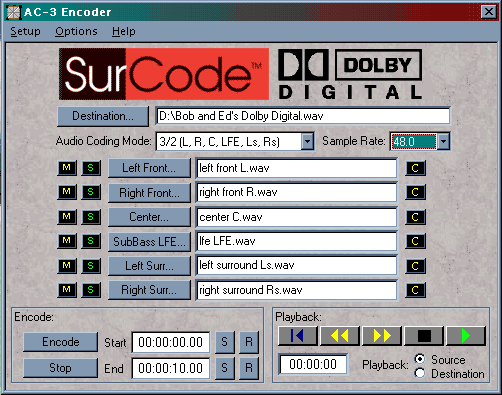Click the S button beside Encode Start time
The image size is (502, 395).
225,342
